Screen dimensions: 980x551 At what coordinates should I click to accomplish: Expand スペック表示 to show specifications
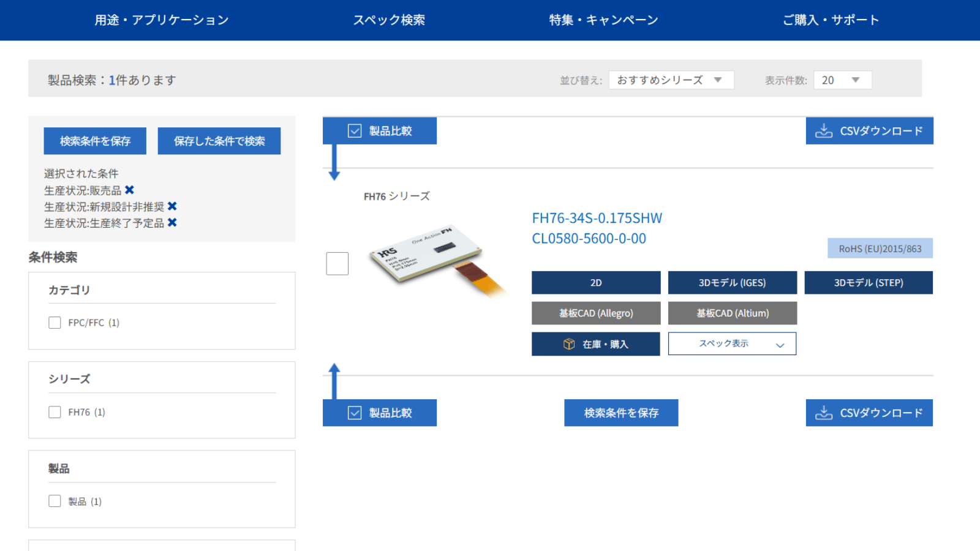pos(731,343)
